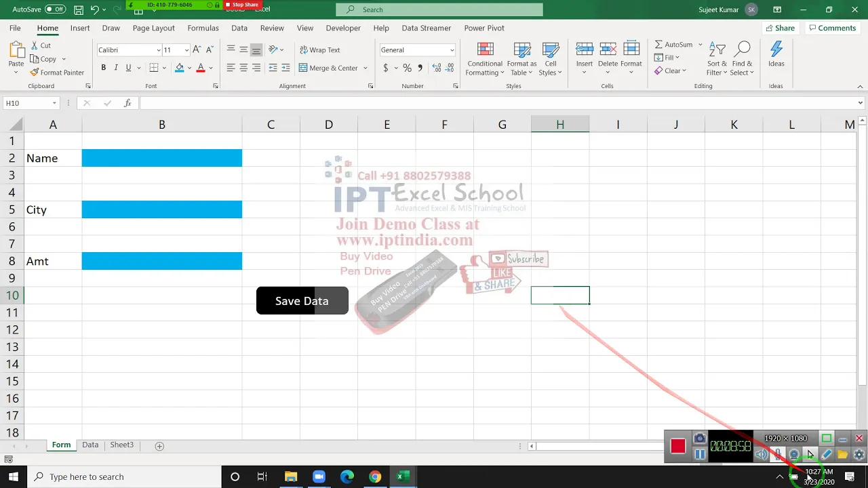The height and width of the screenshot is (488, 868).
Task: Toggle the AutoSave switch
Action: point(55,9)
